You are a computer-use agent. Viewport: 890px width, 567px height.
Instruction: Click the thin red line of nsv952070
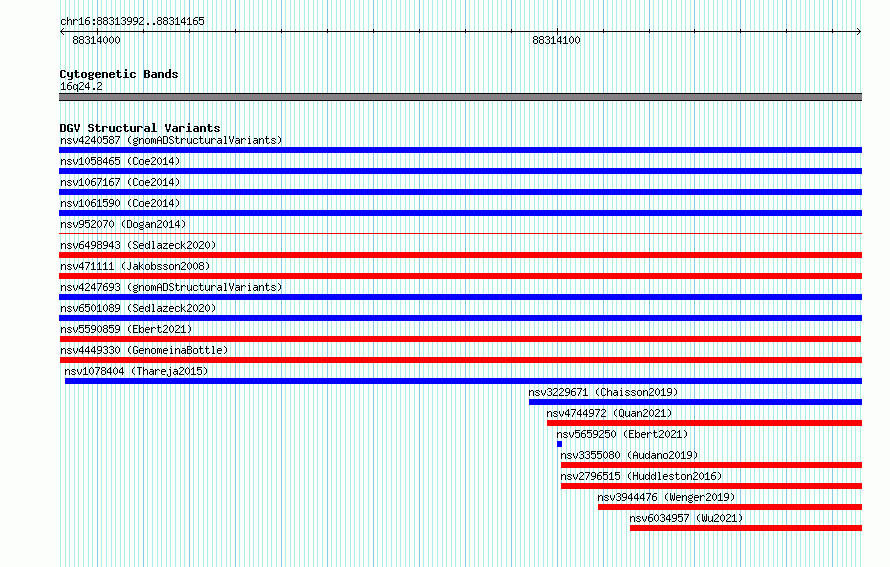pyautogui.click(x=460, y=233)
